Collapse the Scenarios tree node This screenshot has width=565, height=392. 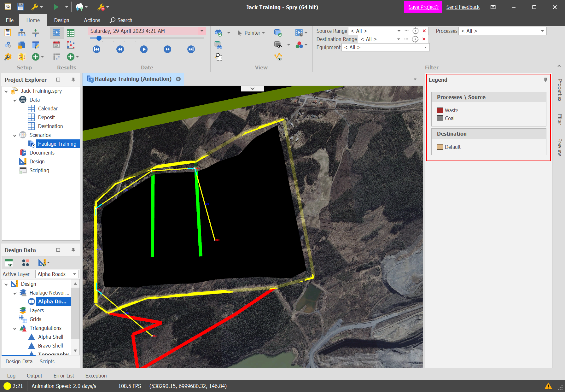(x=15, y=135)
